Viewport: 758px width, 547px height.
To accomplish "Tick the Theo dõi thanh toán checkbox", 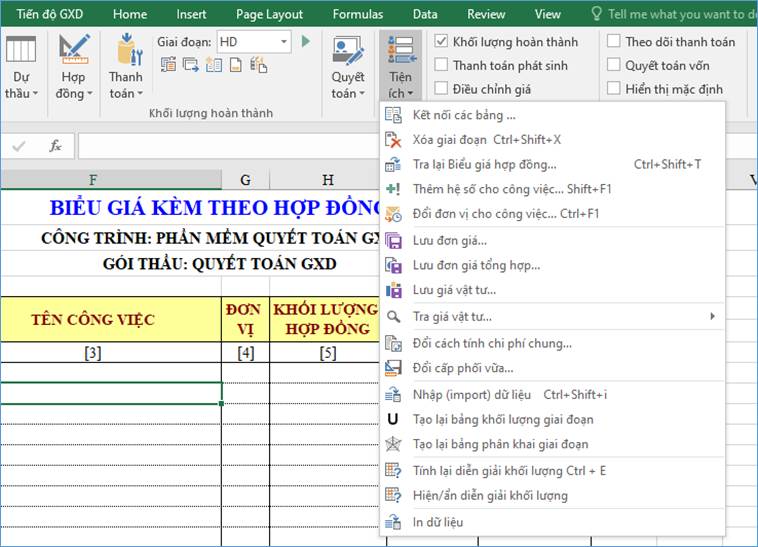I will click(613, 42).
